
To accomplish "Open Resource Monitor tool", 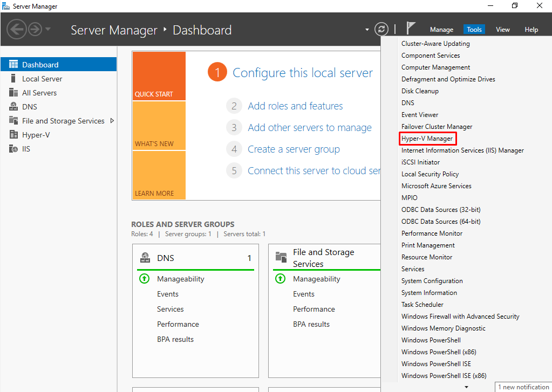I will 427,257.
